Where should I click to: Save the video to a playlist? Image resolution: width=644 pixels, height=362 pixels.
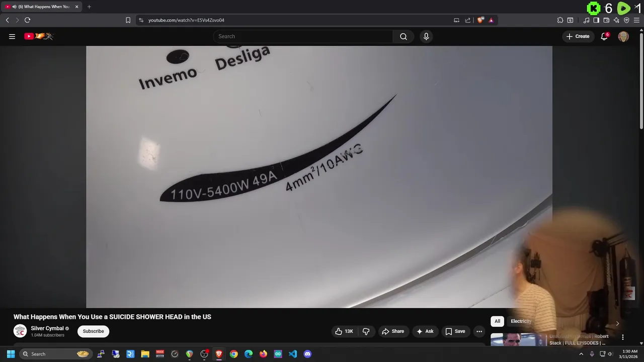coord(455,331)
